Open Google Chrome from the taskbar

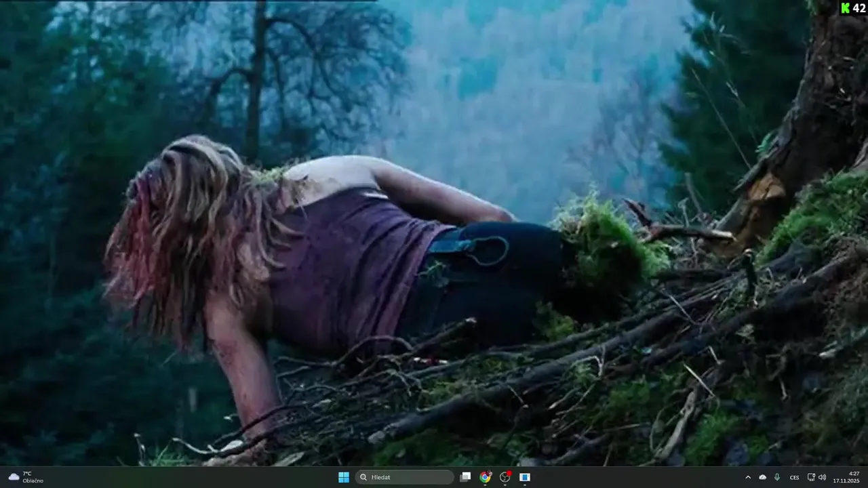[x=485, y=477]
